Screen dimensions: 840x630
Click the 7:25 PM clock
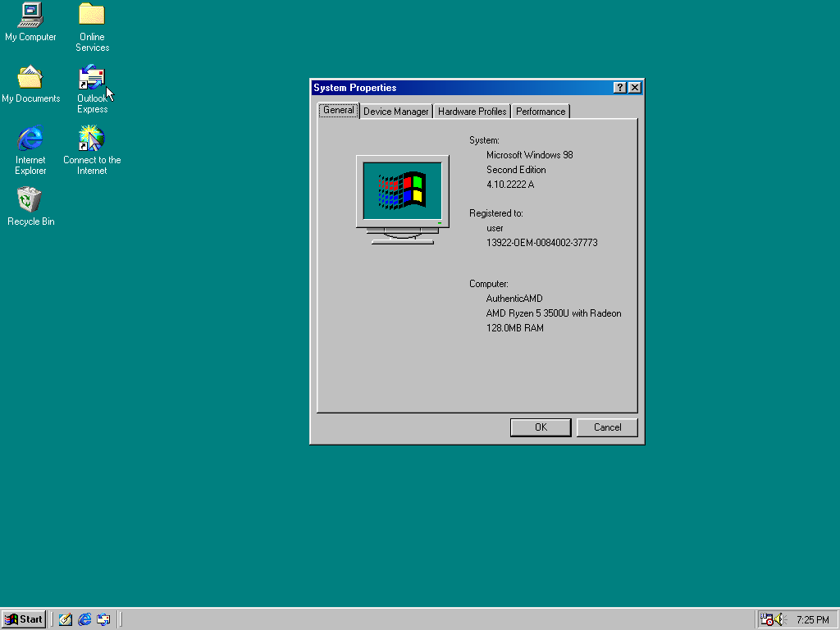point(813,620)
